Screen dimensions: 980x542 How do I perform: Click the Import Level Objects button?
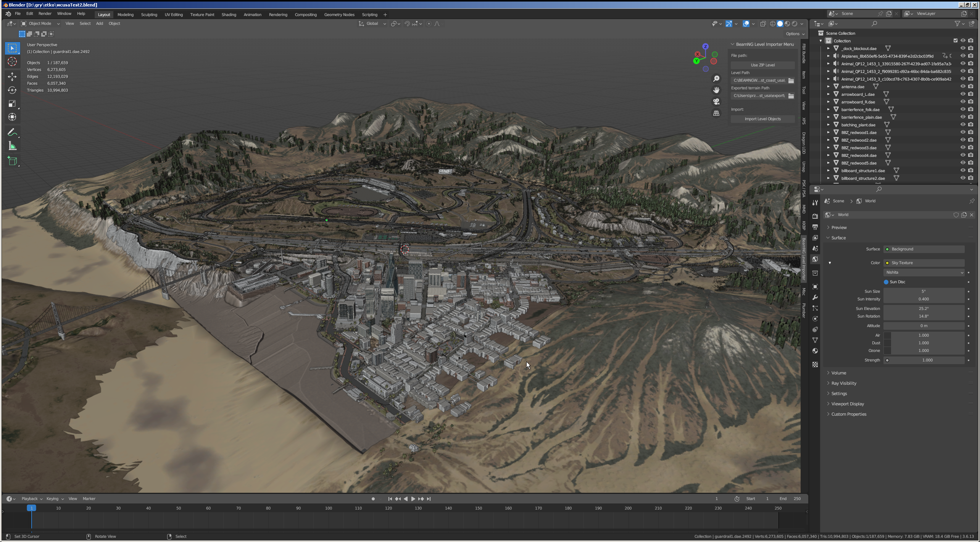[x=762, y=119]
